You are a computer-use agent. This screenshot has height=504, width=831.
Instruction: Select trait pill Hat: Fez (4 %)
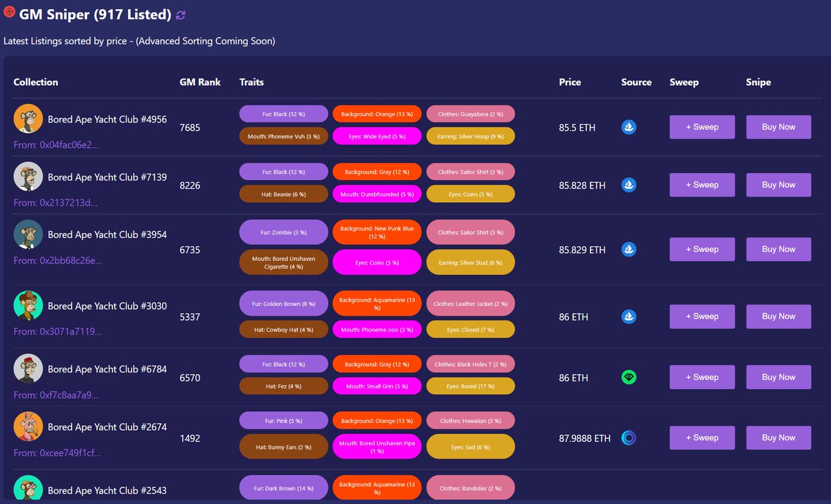pyautogui.click(x=283, y=386)
